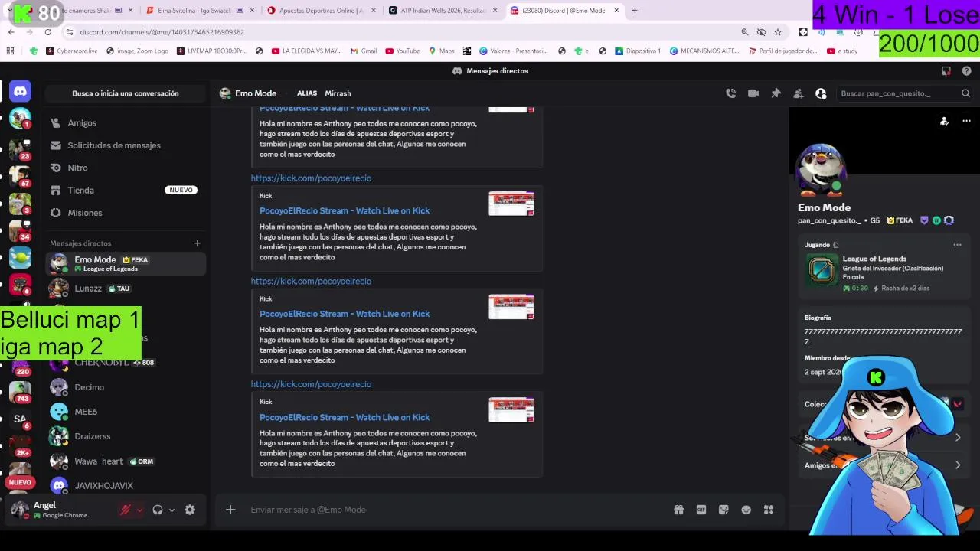980x551 pixels.
Task: Open the Cyberscore.live bookmark
Action: click(72, 51)
